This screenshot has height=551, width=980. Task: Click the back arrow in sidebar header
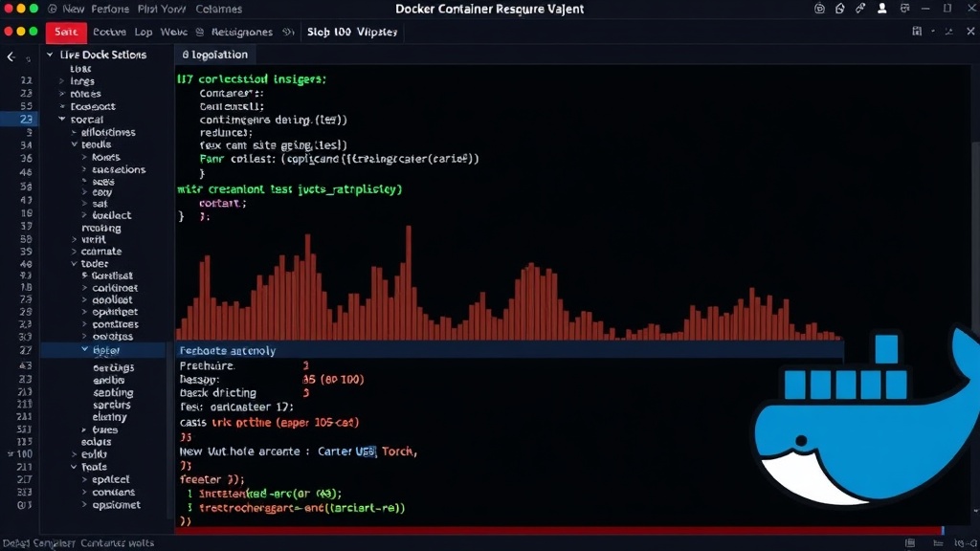(11, 56)
